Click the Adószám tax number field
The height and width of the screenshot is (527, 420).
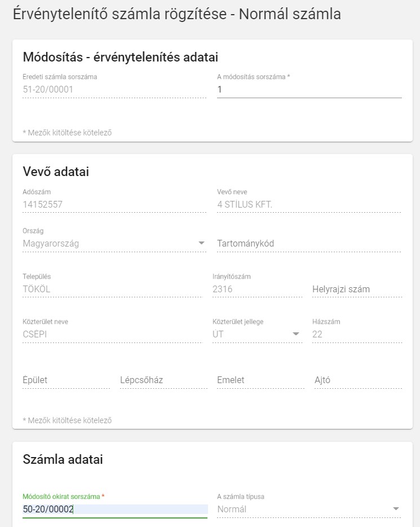tap(114, 204)
